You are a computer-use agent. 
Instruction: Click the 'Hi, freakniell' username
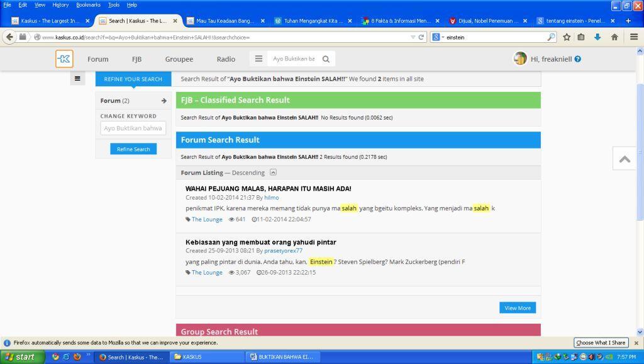(551, 59)
